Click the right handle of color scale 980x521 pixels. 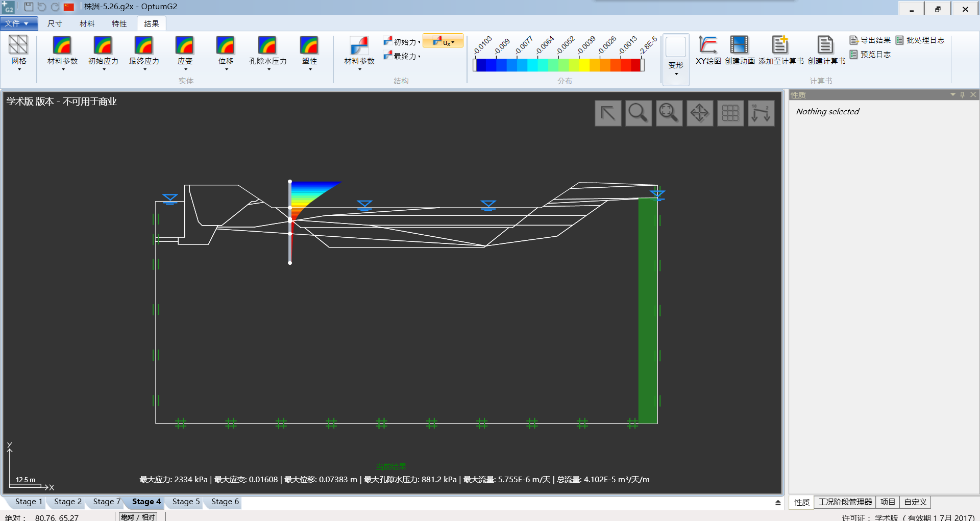point(643,65)
